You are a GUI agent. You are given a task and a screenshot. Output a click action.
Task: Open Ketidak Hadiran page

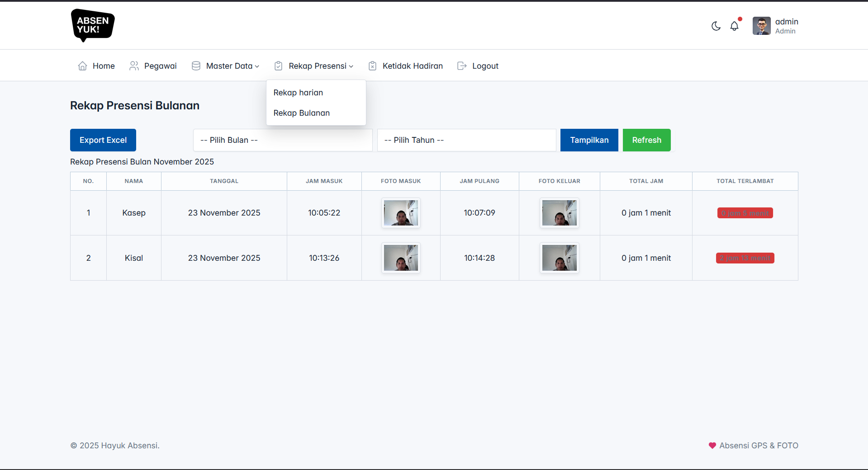pos(405,66)
